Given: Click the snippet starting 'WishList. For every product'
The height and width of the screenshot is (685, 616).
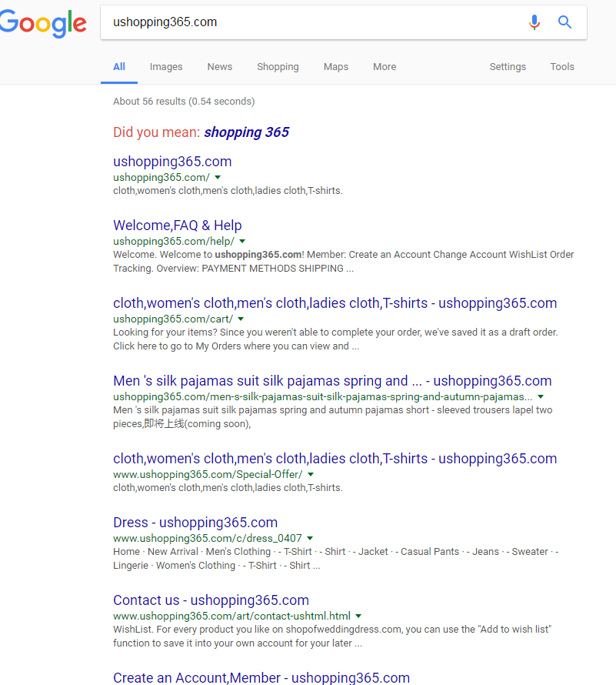Looking at the screenshot, I should tap(332, 636).
